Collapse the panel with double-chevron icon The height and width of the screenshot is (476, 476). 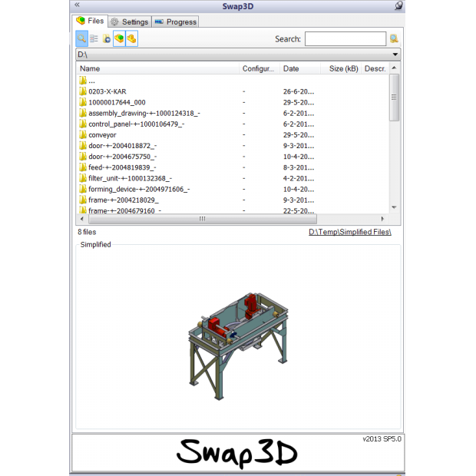(x=77, y=5)
